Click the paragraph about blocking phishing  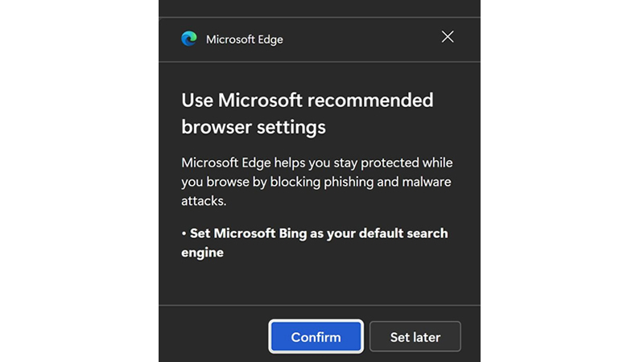click(x=316, y=181)
